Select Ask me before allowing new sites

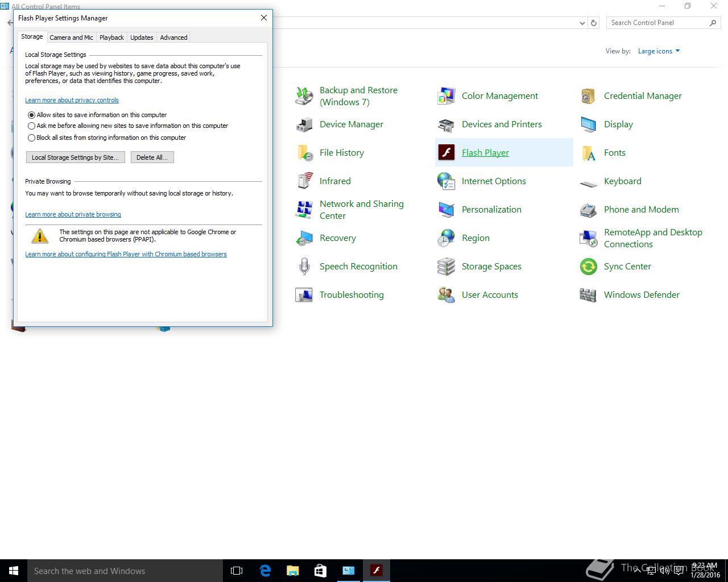pyautogui.click(x=32, y=126)
